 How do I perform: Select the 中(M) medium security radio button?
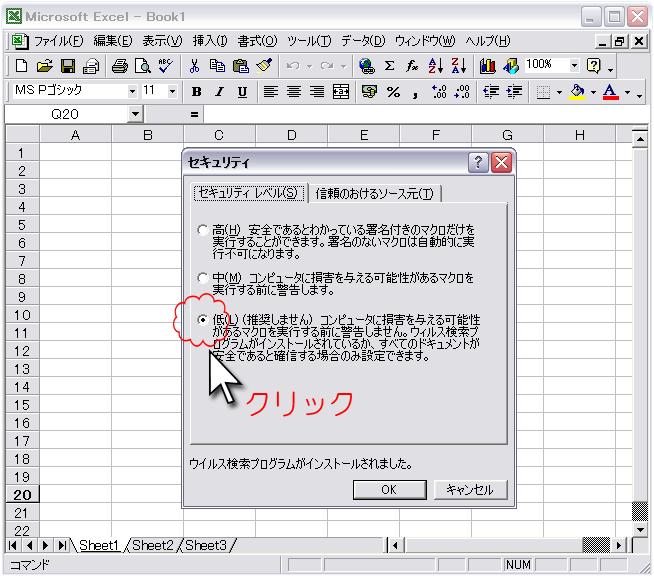click(203, 278)
